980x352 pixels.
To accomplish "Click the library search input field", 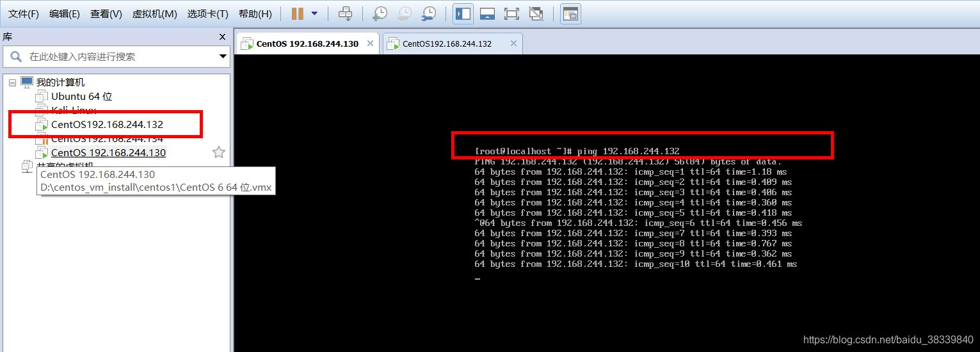I will [116, 56].
